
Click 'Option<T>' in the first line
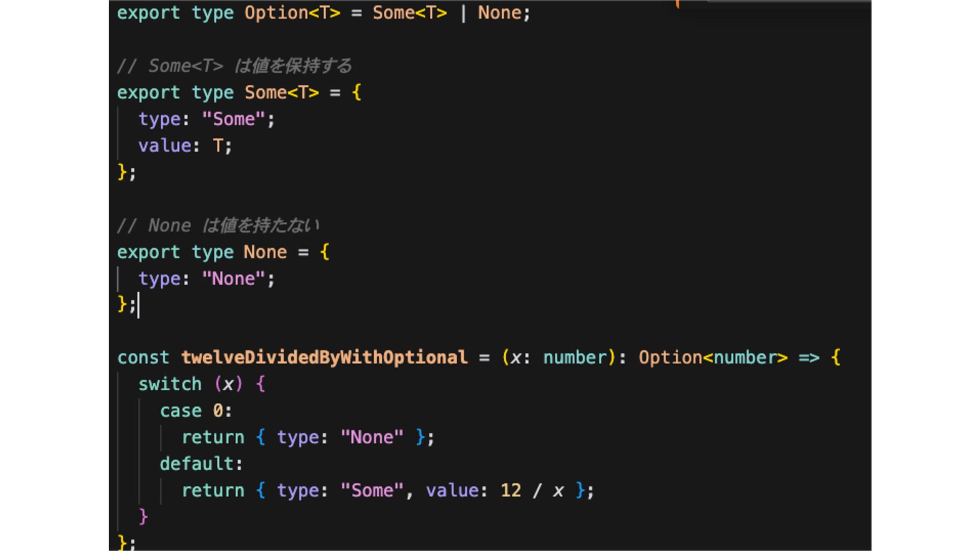click(x=292, y=13)
